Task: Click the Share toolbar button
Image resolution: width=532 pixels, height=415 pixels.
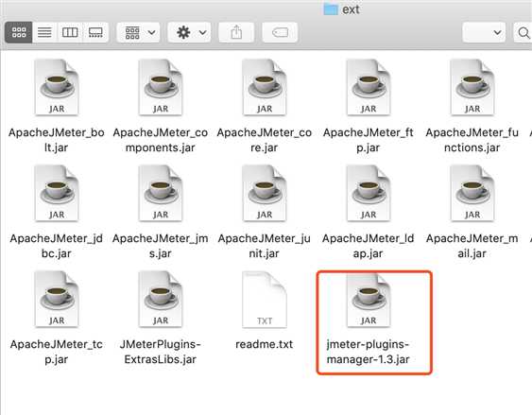Action: click(x=236, y=32)
